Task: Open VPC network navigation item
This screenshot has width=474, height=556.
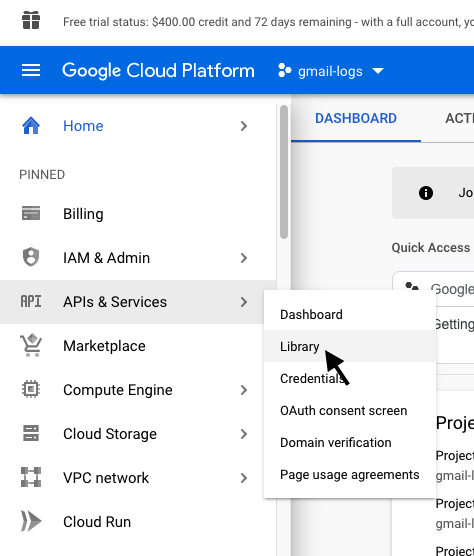Action: (x=138, y=478)
